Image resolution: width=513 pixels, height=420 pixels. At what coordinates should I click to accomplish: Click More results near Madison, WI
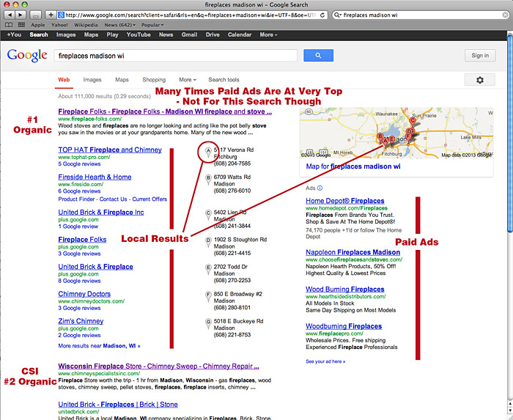click(99, 346)
